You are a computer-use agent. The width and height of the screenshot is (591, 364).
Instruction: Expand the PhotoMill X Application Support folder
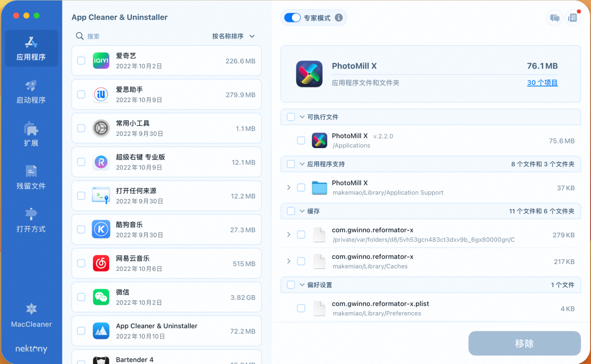289,188
